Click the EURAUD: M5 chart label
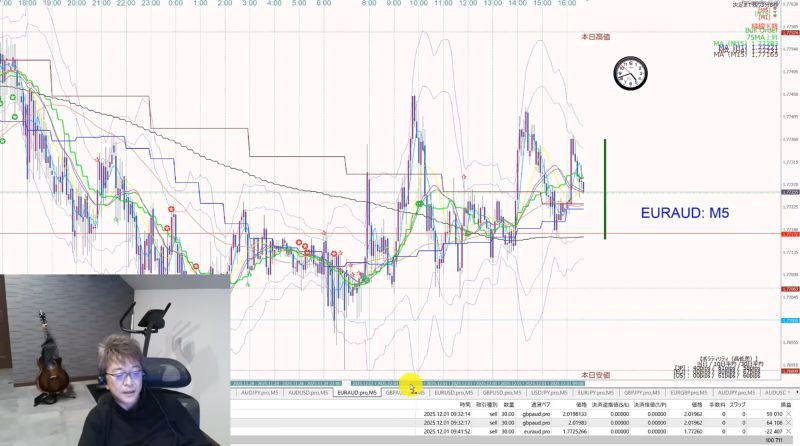 coord(685,213)
